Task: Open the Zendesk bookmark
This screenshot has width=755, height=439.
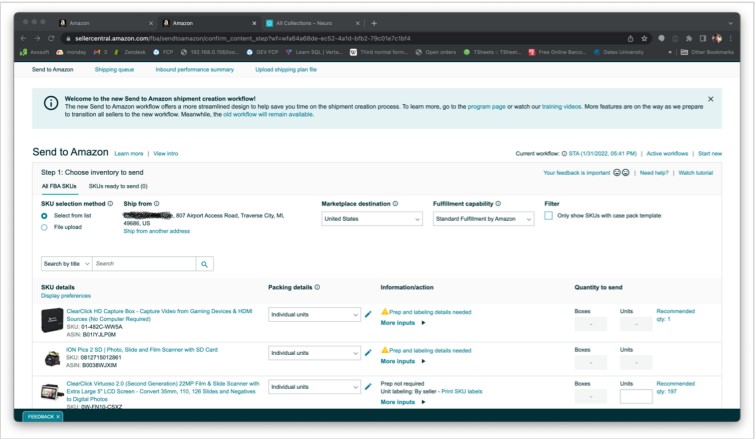Action: [x=130, y=52]
